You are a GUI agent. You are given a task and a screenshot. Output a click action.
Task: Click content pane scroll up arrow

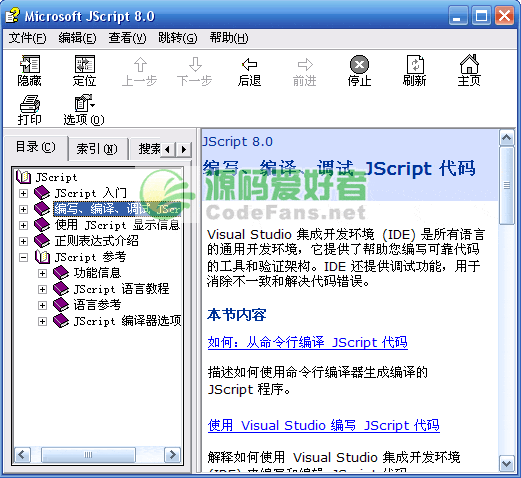tap(507, 137)
